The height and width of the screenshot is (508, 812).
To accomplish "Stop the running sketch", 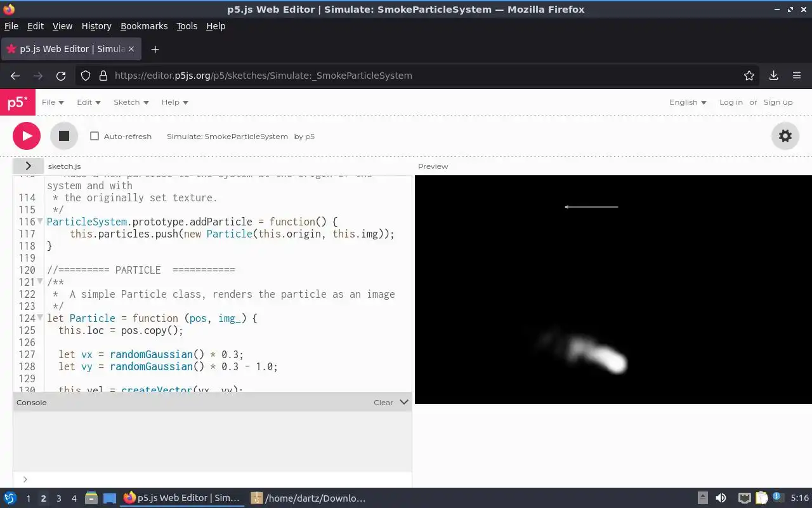I will [x=63, y=136].
